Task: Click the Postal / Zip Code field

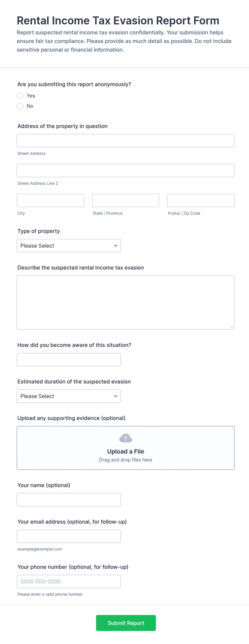Action: (x=201, y=200)
